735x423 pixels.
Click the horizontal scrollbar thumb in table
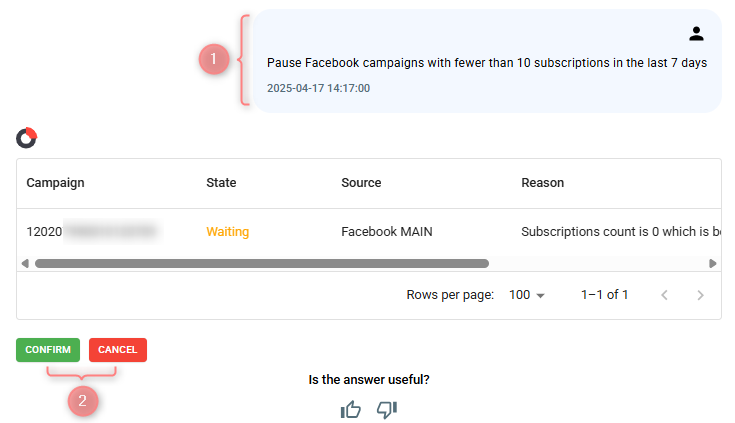(262, 264)
